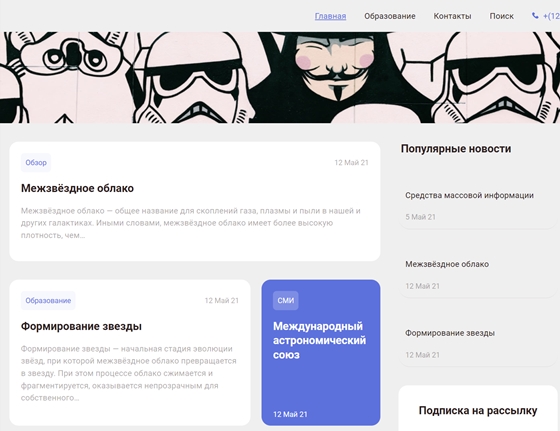Click the phone number beginning +(12
The image size is (560, 431).
[x=551, y=16]
